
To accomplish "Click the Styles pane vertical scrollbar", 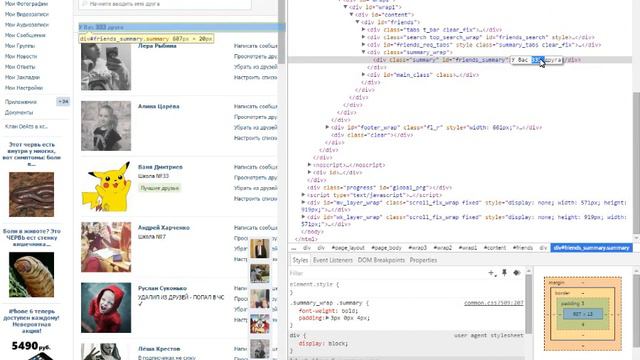I will coord(529,304).
